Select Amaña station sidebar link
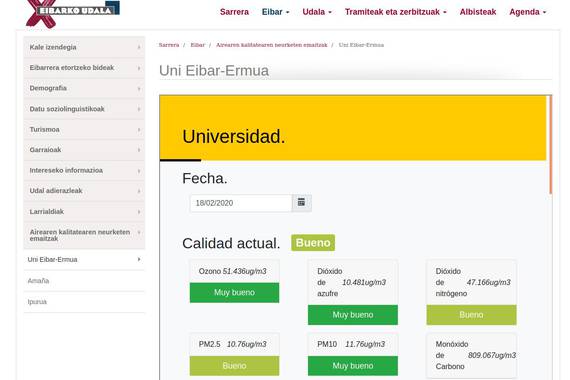The width and height of the screenshot is (570, 380). [84, 281]
